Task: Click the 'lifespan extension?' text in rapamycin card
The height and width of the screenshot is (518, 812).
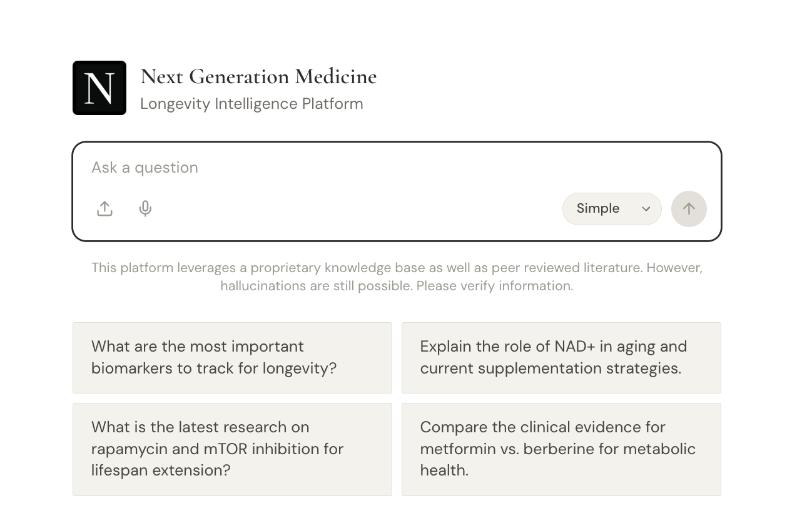Action: pos(161,470)
